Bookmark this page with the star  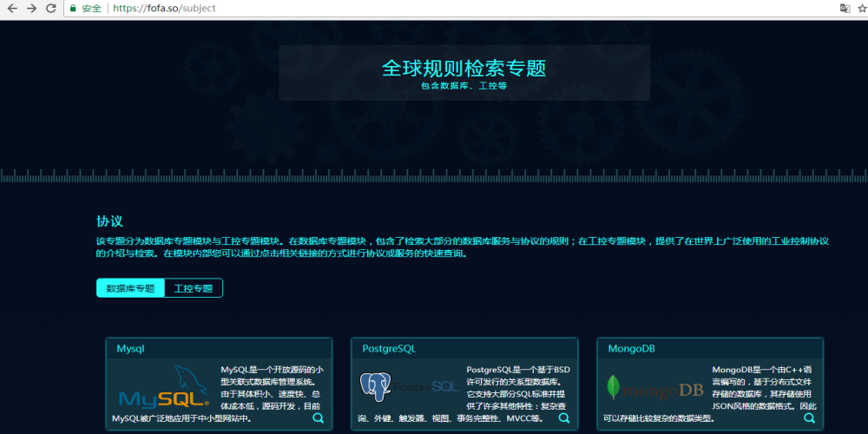click(863, 9)
